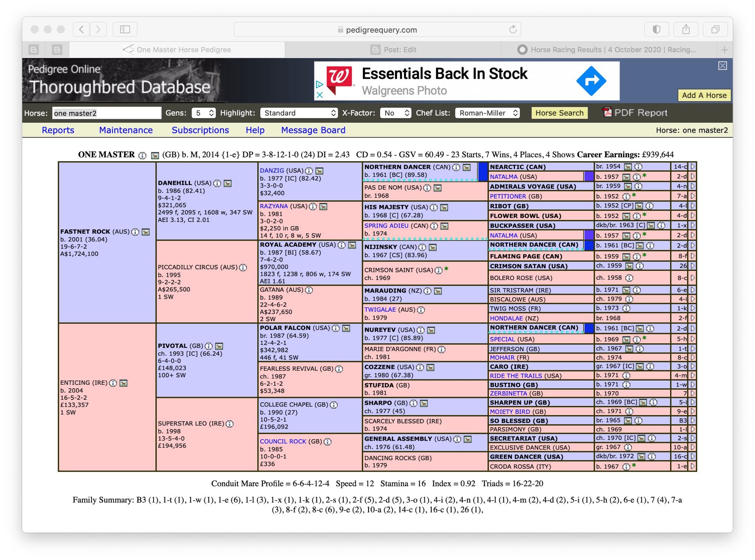This screenshot has height=560, width=755.
Task: Click info icon next to NUREYEV
Action: click(x=421, y=330)
